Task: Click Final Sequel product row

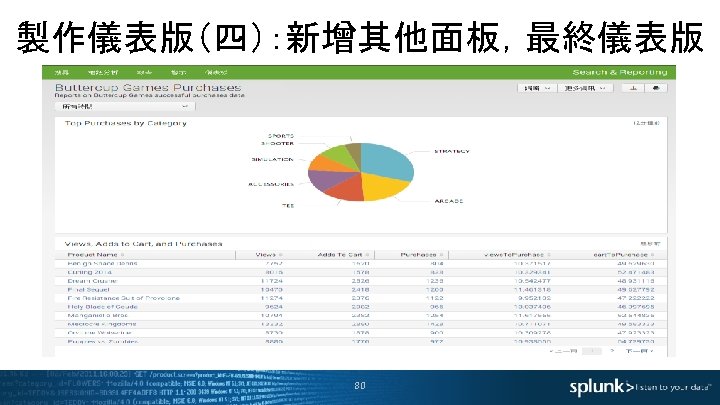Action: [x=360, y=290]
